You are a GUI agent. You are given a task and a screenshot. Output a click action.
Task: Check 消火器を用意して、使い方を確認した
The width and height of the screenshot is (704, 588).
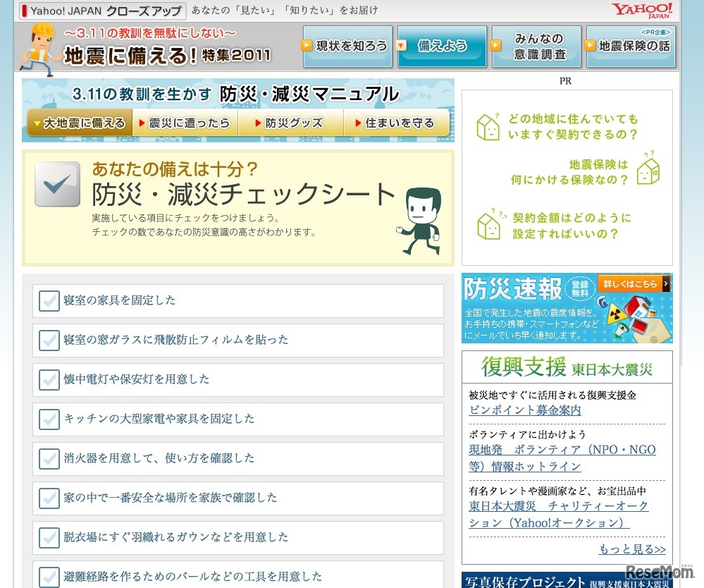coord(49,459)
